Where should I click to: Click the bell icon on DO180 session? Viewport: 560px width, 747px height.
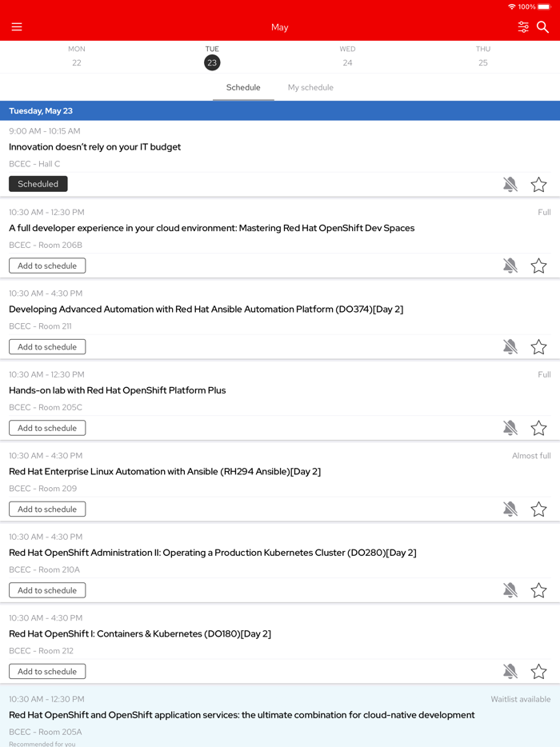(x=510, y=671)
